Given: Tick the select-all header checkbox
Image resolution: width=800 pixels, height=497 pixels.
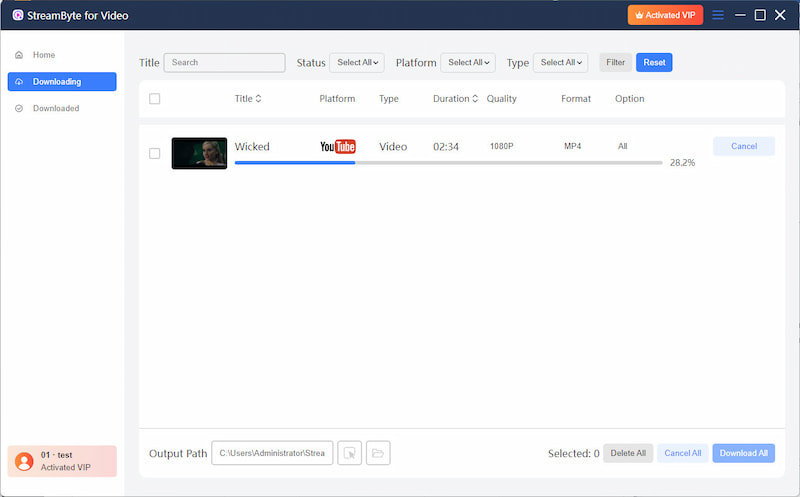Looking at the screenshot, I should pyautogui.click(x=155, y=98).
